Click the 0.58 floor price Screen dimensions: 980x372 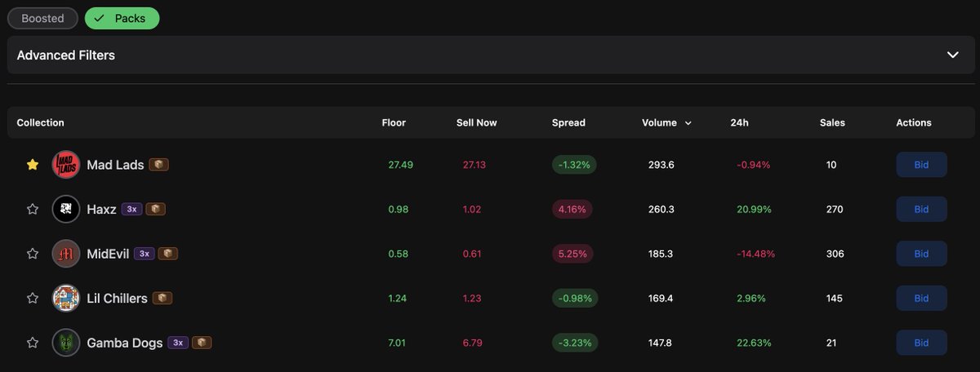[398, 254]
